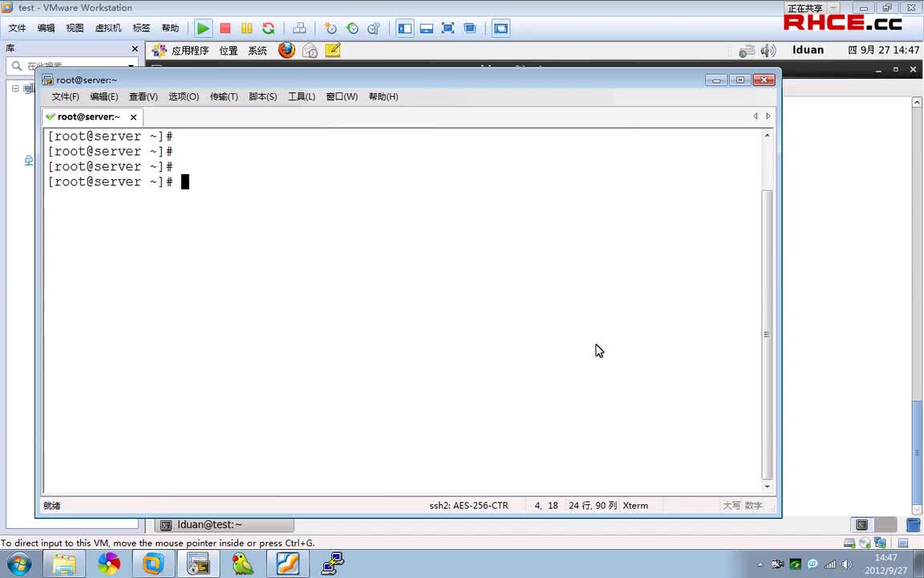The height and width of the screenshot is (578, 924).
Task: Close the 库 library panel
Action: pos(135,49)
